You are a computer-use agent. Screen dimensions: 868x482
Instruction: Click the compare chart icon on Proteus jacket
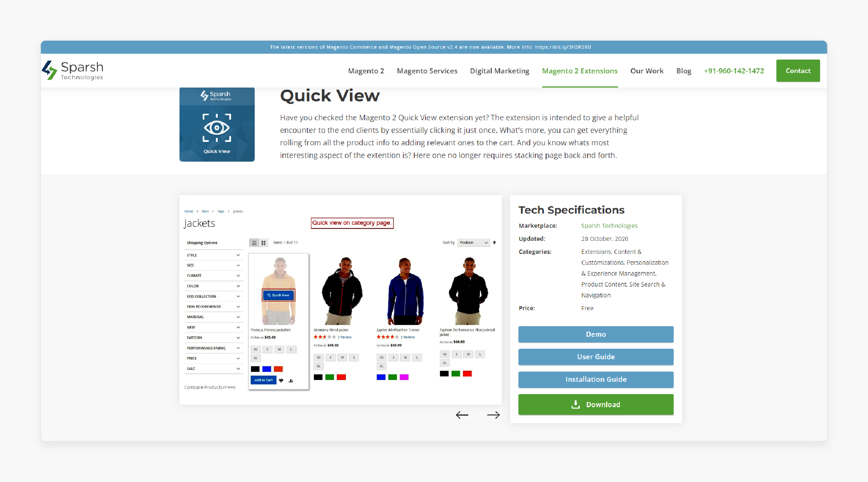point(291,381)
